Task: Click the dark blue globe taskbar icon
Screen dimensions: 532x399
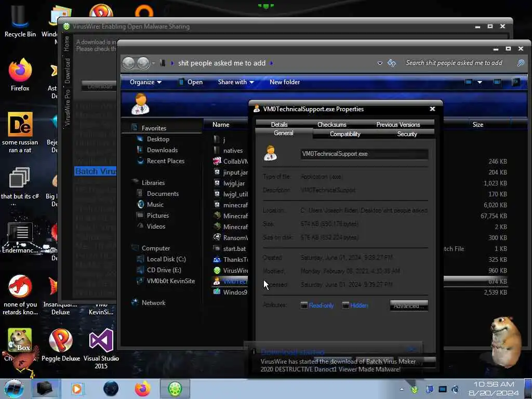Action: pos(111,389)
